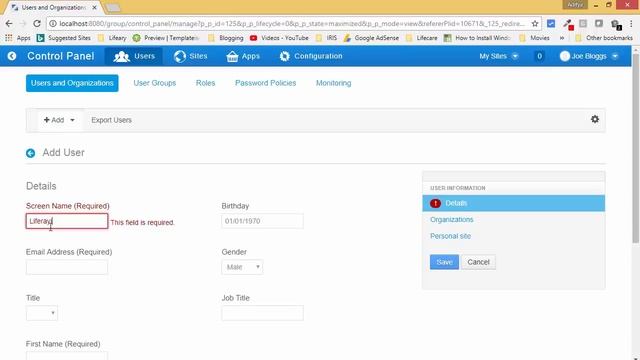Open the Users menu in Control Panel

click(134, 56)
